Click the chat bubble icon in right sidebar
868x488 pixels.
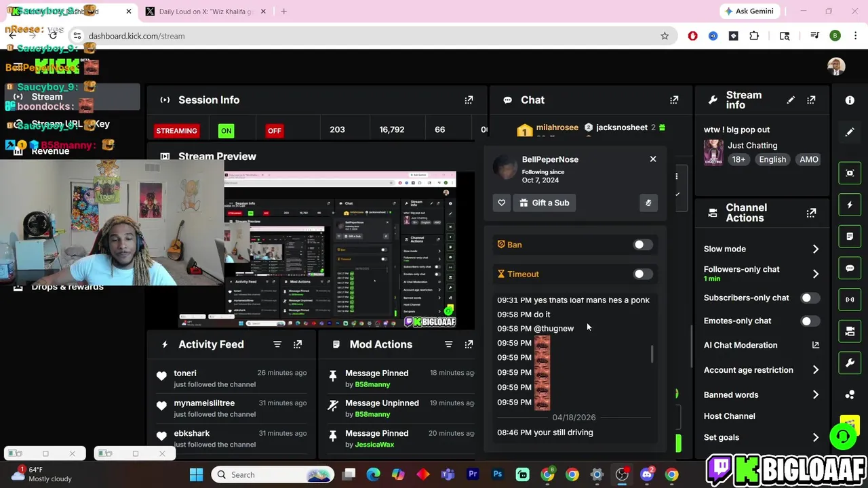pos(850,268)
